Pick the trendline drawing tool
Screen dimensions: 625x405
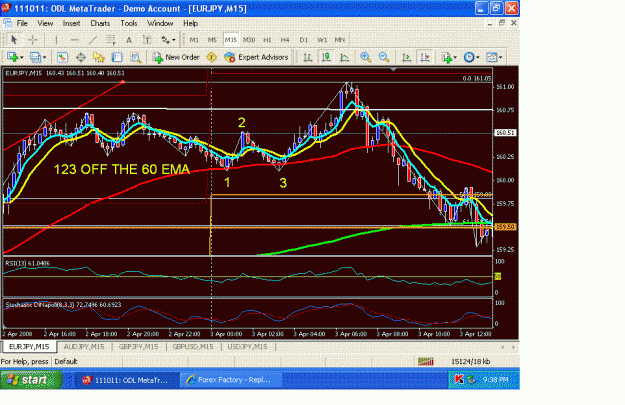click(93, 39)
